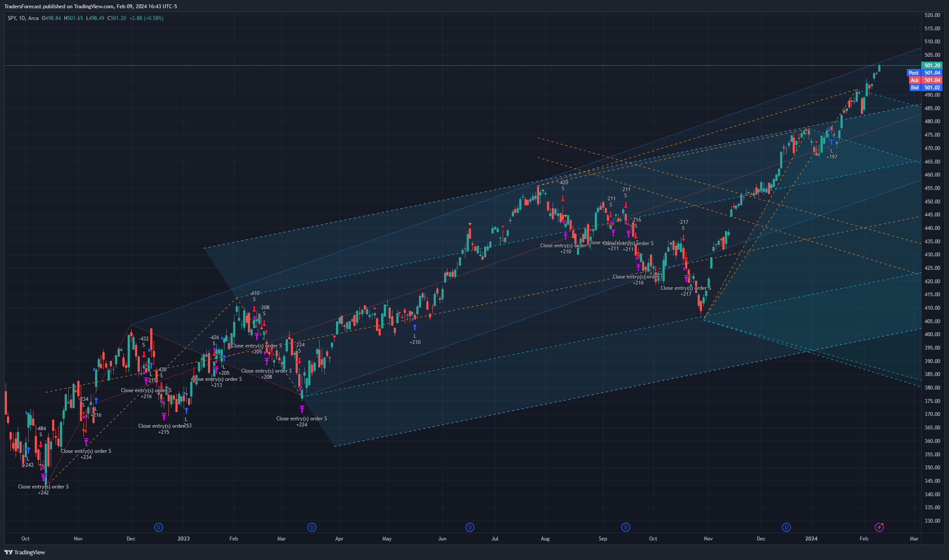Click the red short arrow under -217 S
949x560 pixels.
coord(683,238)
